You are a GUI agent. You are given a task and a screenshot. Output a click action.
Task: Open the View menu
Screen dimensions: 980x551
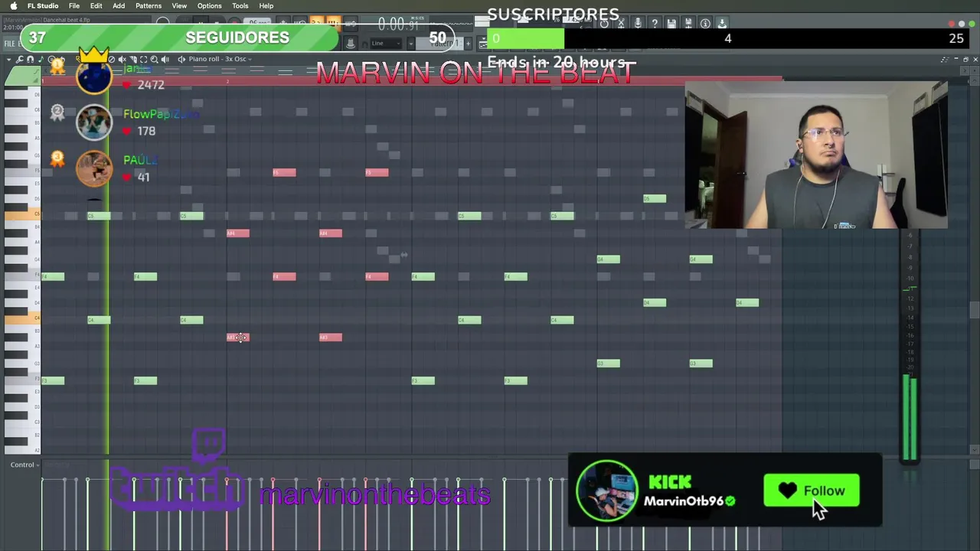[x=179, y=6]
